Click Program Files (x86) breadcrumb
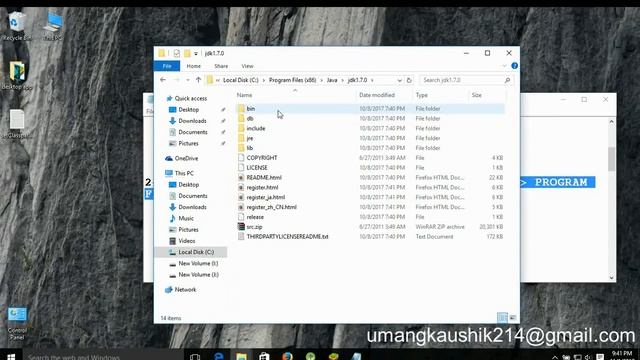Viewport: 640px width, 360px height. pyautogui.click(x=292, y=80)
